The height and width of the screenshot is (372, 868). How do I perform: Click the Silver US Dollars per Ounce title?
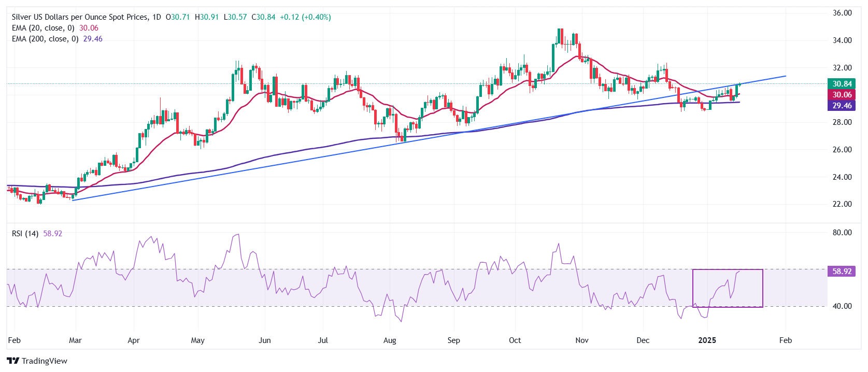click(x=80, y=17)
